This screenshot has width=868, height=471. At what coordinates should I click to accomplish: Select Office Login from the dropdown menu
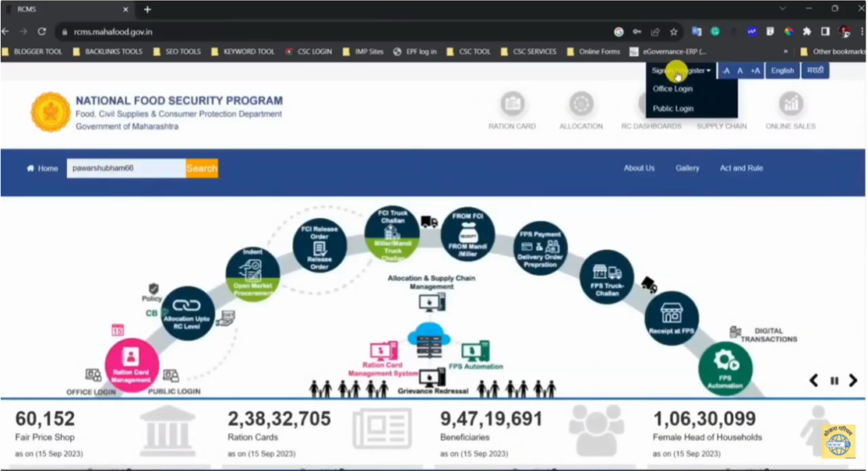(673, 89)
